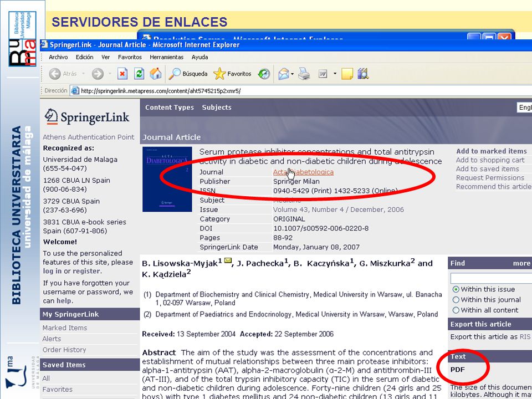The width and height of the screenshot is (532, 399).
Task: Select the Within this journal radio button
Action: [456, 300]
